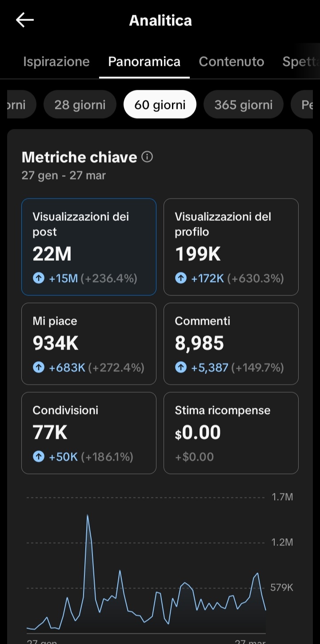Pick the 365 giorni period
The width and height of the screenshot is (320, 644).
click(244, 105)
